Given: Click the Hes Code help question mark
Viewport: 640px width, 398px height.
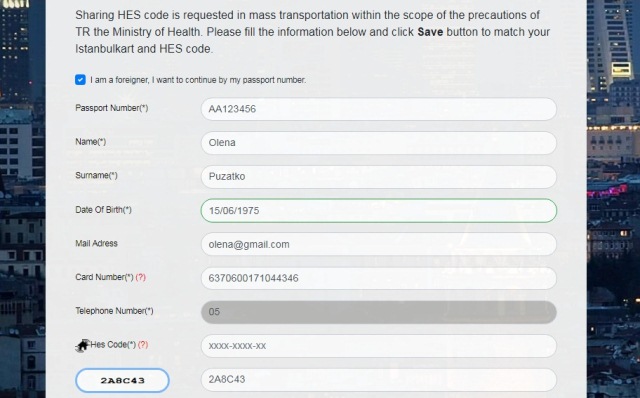Looking at the screenshot, I should 143,345.
